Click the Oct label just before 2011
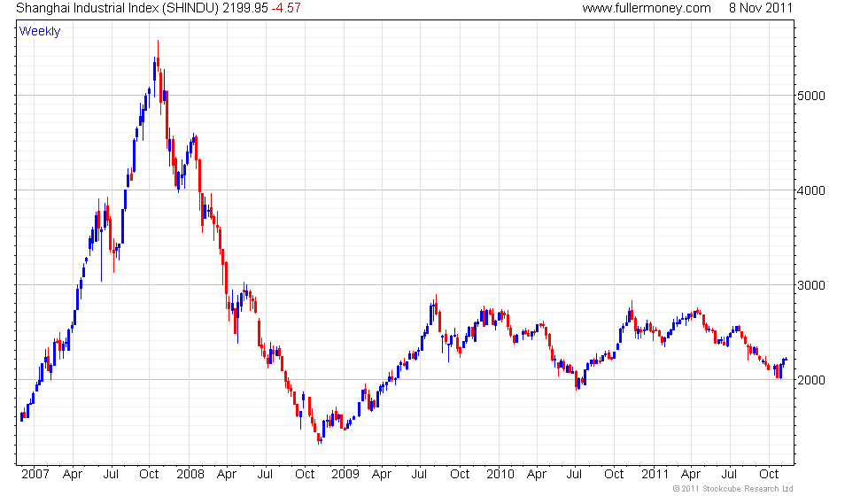This screenshot has width=868, height=496. coord(614,475)
